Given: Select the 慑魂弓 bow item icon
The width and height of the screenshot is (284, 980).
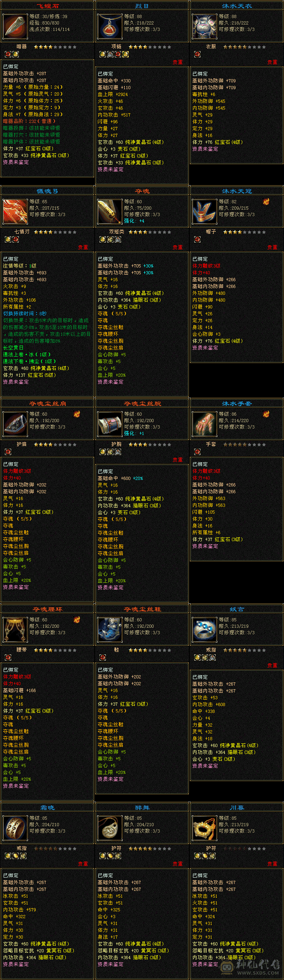Looking at the screenshot, I should coord(15,211).
